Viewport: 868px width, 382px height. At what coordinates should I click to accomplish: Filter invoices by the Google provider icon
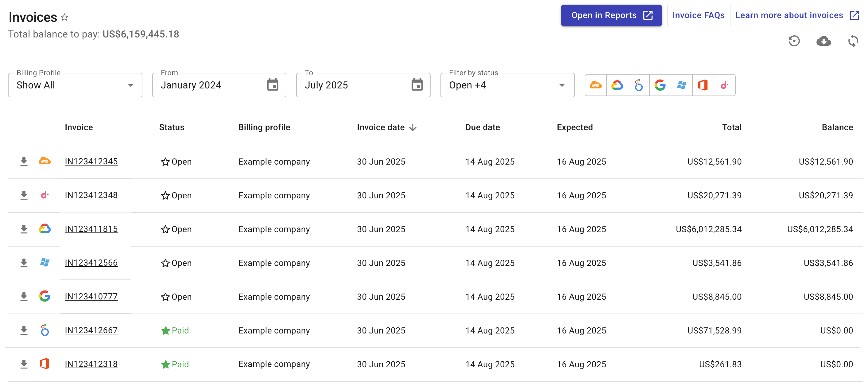click(x=660, y=85)
